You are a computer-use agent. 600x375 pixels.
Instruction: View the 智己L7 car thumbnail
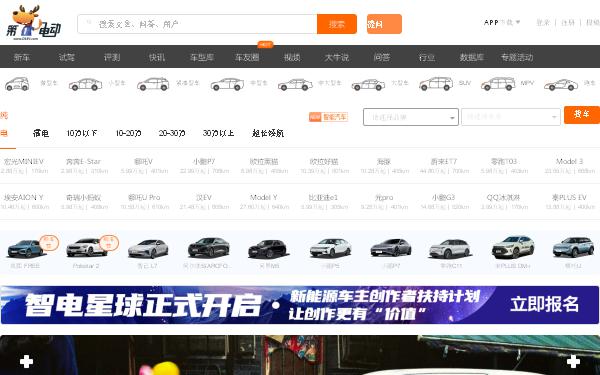click(148, 249)
